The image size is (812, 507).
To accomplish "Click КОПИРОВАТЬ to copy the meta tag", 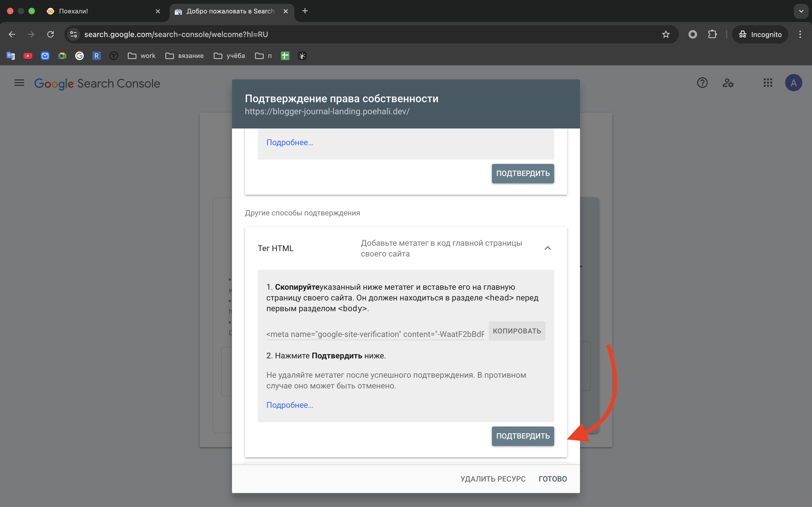I will click(x=517, y=330).
